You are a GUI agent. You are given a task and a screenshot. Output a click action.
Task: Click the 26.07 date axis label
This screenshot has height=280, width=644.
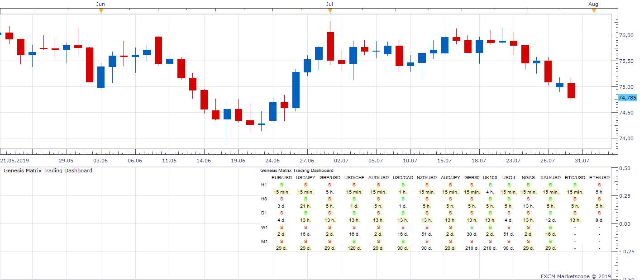tap(548, 161)
